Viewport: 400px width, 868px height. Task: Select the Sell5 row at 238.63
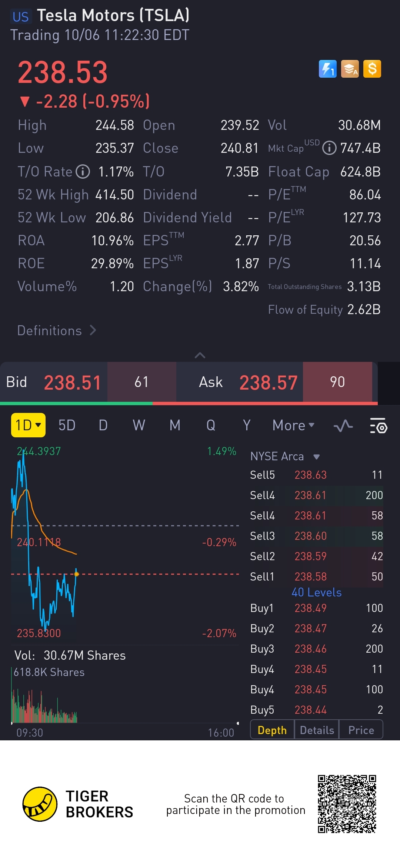(317, 475)
